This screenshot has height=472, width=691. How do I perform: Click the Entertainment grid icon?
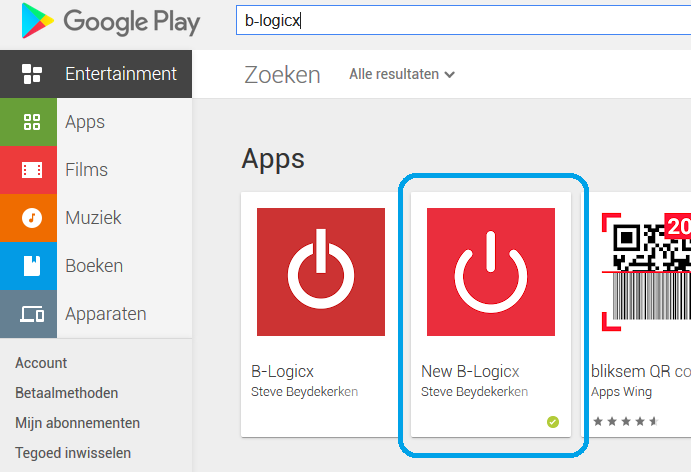(x=32, y=74)
